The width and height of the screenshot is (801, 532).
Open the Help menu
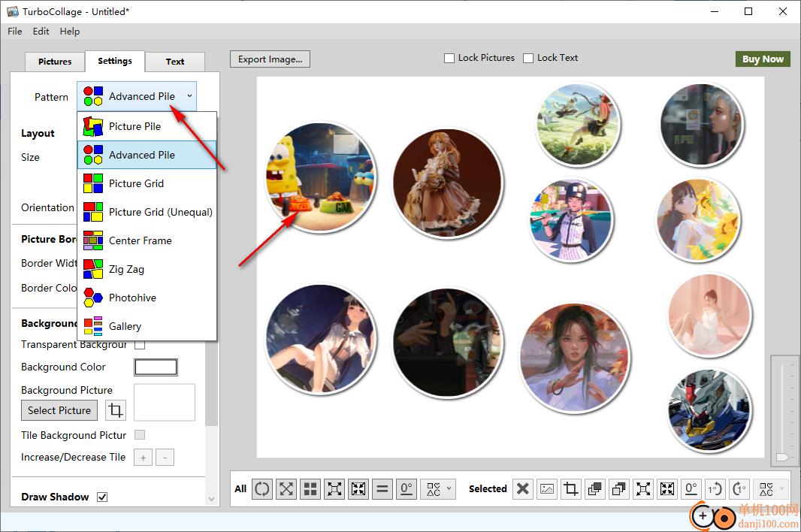click(x=69, y=31)
